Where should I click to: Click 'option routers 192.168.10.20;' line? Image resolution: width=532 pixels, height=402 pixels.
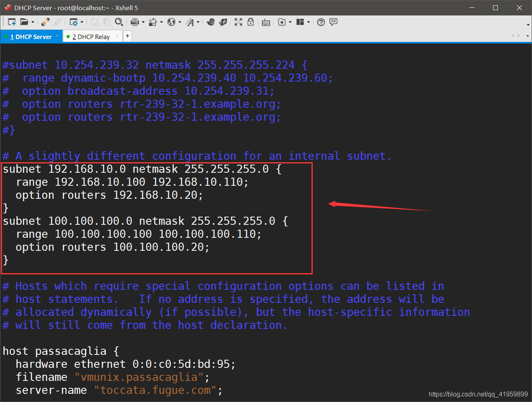(x=109, y=195)
